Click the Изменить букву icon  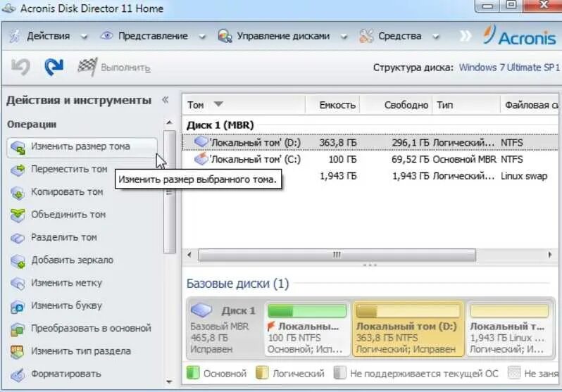tap(18, 306)
